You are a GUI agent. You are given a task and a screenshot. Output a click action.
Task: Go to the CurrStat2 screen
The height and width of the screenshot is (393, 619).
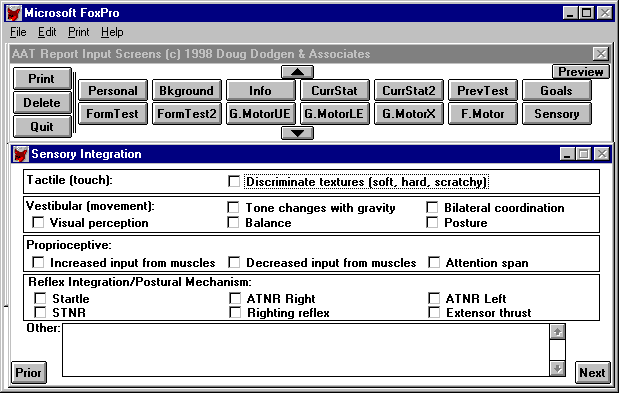409,90
